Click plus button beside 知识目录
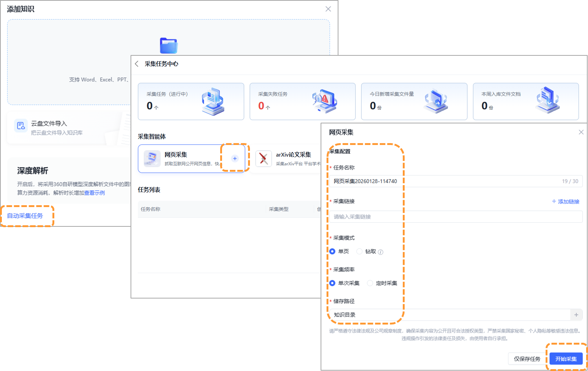588x371 pixels. coord(576,315)
